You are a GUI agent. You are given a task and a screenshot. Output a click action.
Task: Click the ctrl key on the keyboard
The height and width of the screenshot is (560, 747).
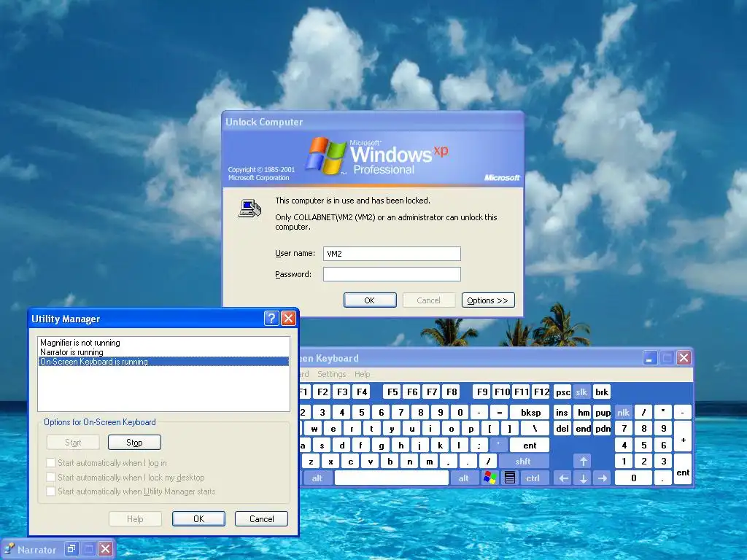pos(533,478)
